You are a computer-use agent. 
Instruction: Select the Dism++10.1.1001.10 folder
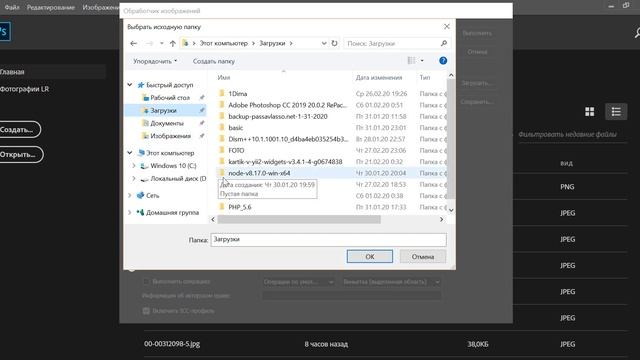288,139
